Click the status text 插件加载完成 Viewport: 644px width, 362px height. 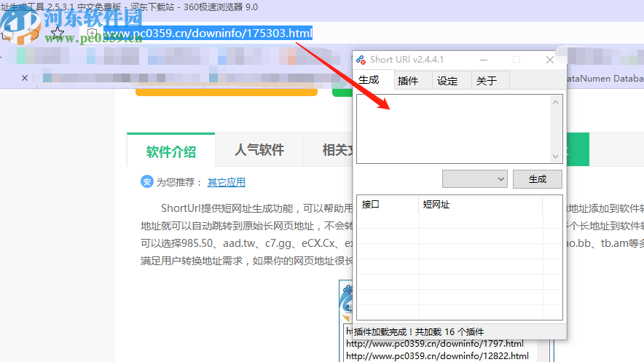418,331
